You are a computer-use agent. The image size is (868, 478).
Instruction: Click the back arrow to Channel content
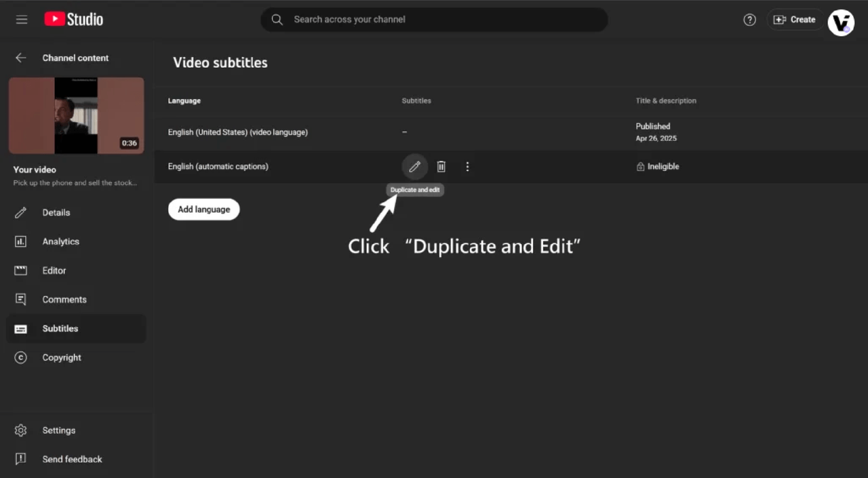point(21,58)
